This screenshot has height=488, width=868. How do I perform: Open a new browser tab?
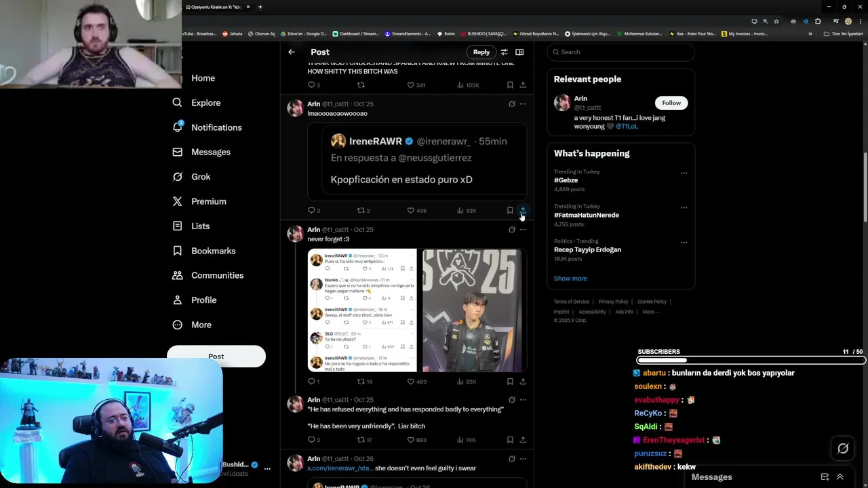(260, 7)
